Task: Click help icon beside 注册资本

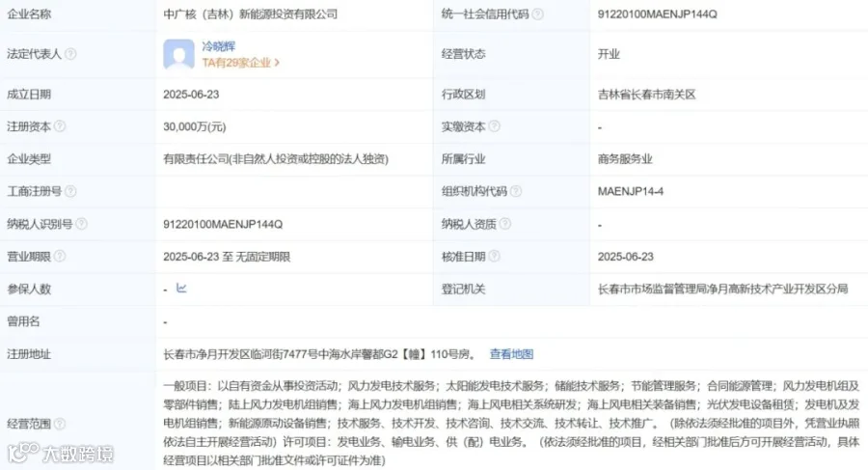Action: 60,126
